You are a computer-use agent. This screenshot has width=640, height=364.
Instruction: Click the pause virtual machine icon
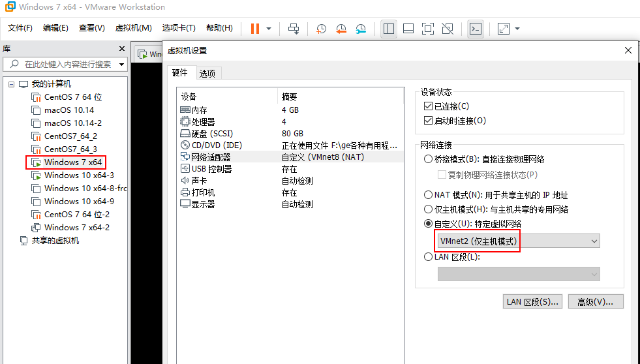[x=255, y=29]
